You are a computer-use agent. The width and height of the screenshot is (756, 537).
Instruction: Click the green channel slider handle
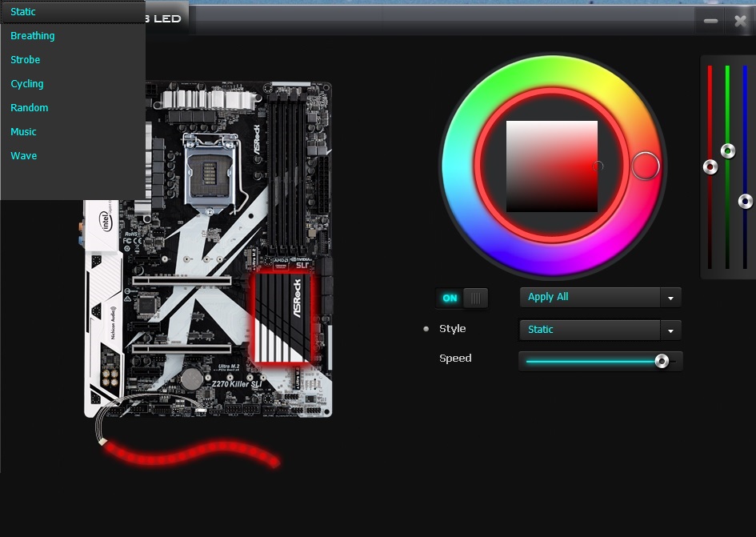728,151
